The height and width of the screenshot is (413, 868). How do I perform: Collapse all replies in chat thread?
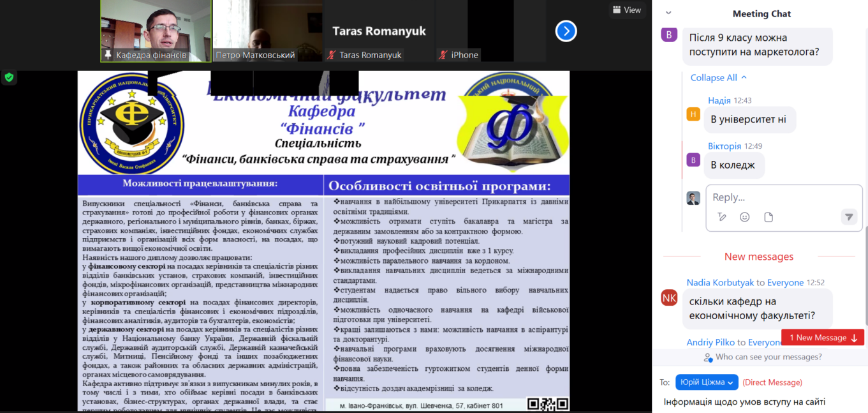[718, 78]
